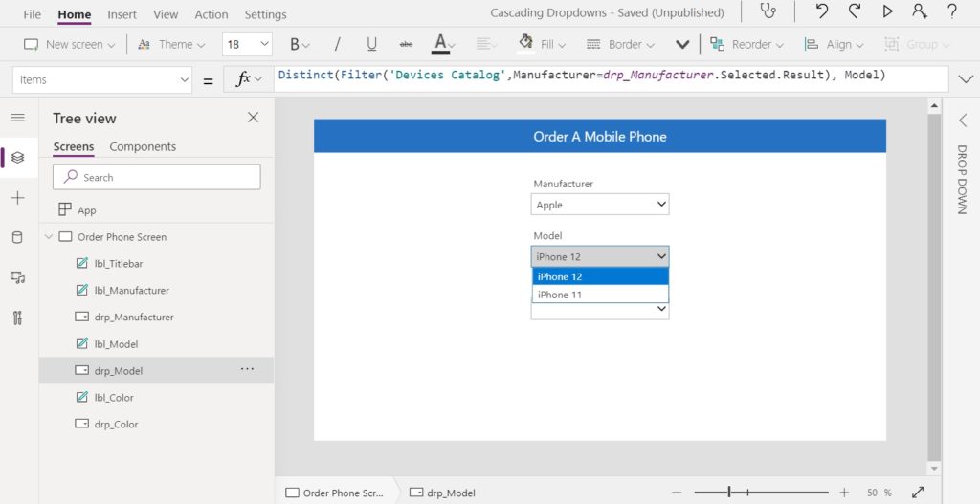Click the zoom slider at the bottom
Screen dimensions: 980x504
(761, 493)
